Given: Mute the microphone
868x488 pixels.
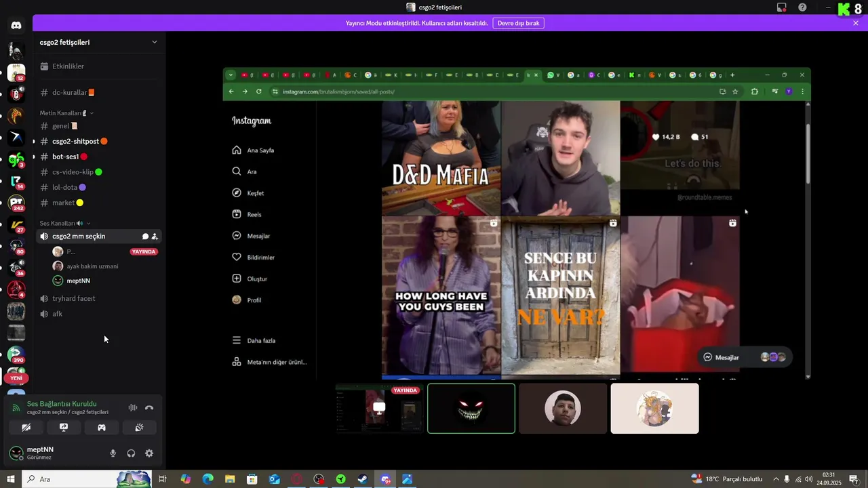Looking at the screenshot, I should [x=113, y=453].
